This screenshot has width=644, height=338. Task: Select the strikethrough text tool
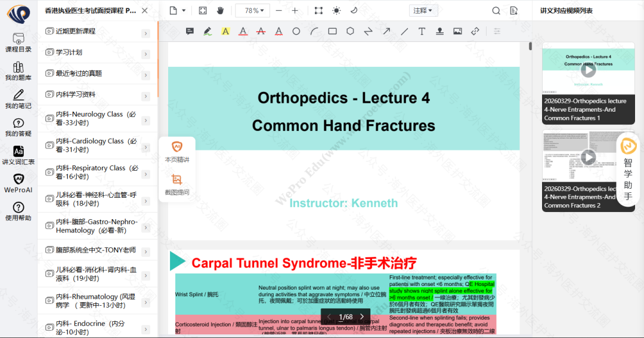261,31
